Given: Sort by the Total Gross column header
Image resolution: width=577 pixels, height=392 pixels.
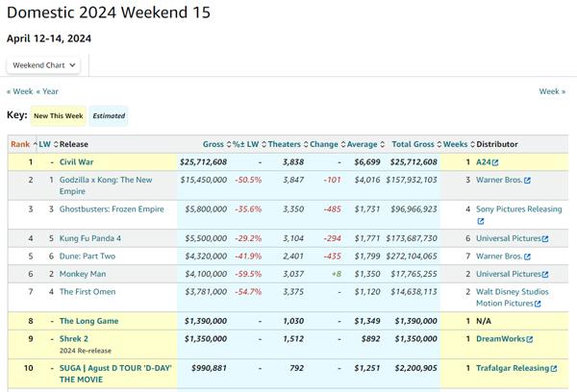Looking at the screenshot, I should click(x=414, y=144).
